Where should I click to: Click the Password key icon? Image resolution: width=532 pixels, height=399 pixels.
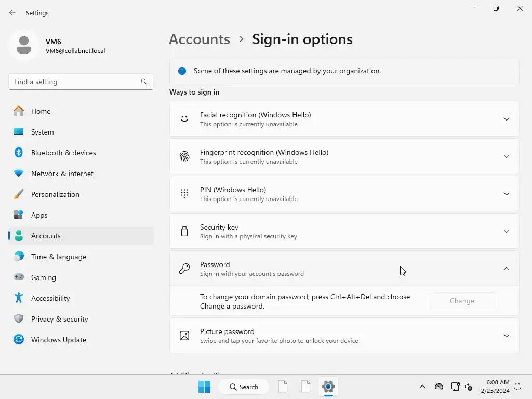pyautogui.click(x=184, y=269)
